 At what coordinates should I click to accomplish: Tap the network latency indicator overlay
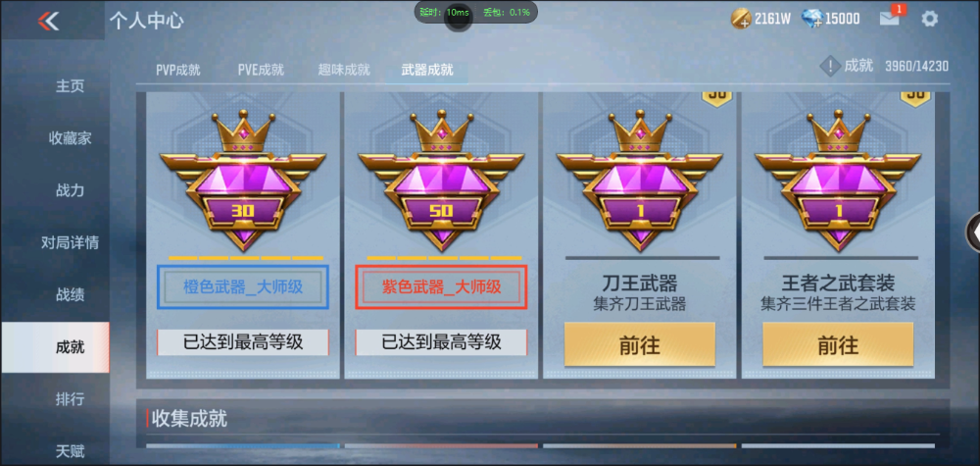pos(476,12)
